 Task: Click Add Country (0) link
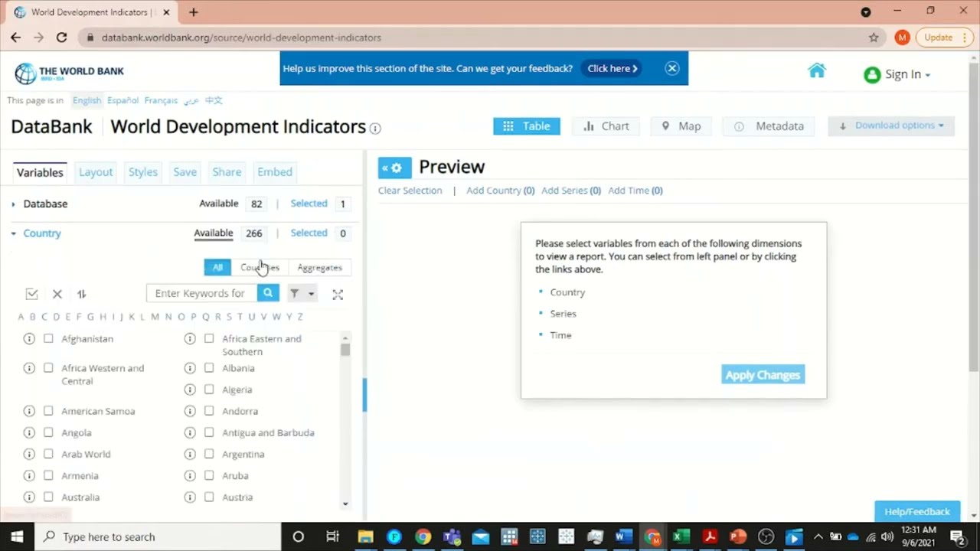pos(501,191)
